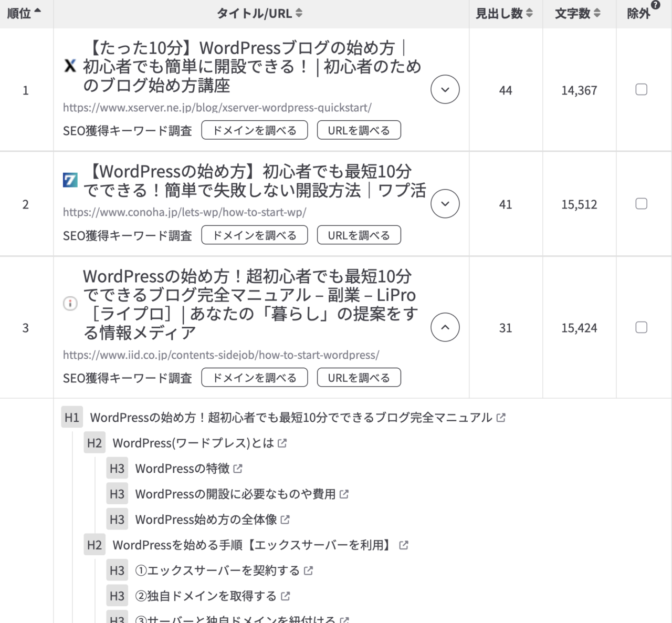Check 除外 checkbox for rank 2

coord(642,204)
